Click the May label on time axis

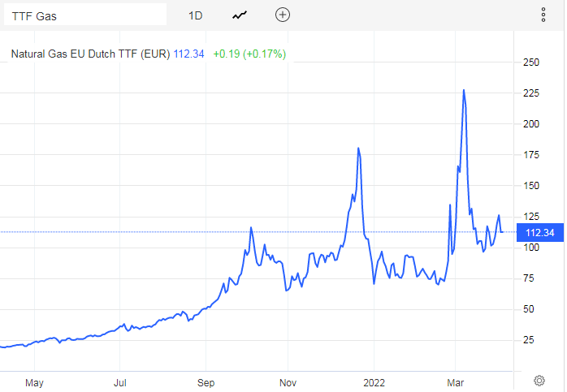pos(34,382)
